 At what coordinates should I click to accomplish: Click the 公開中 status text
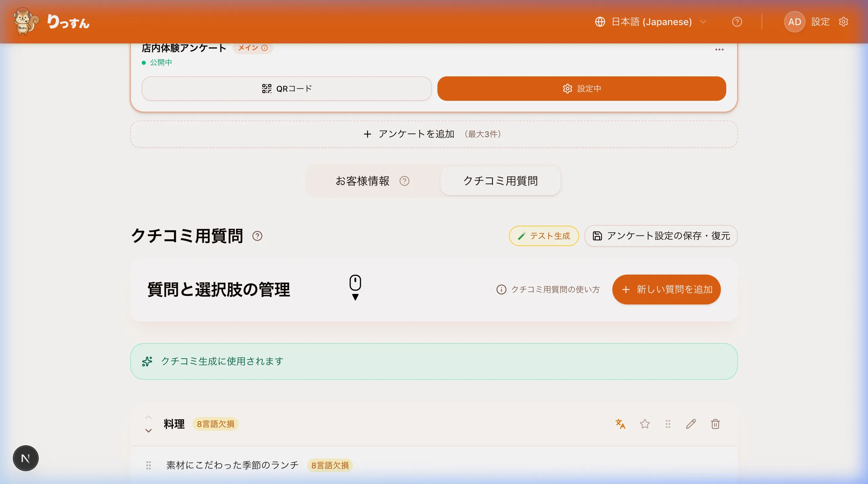coord(161,62)
